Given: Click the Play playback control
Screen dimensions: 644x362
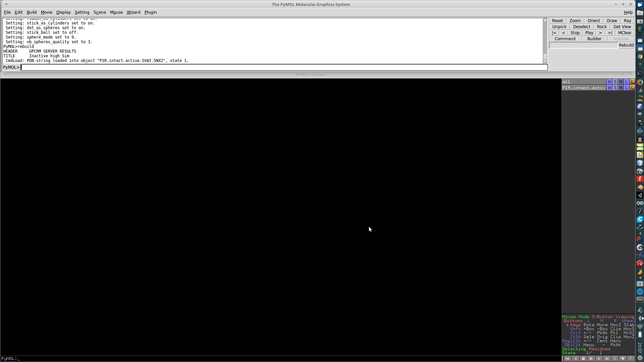Looking at the screenshot, I should click(589, 33).
